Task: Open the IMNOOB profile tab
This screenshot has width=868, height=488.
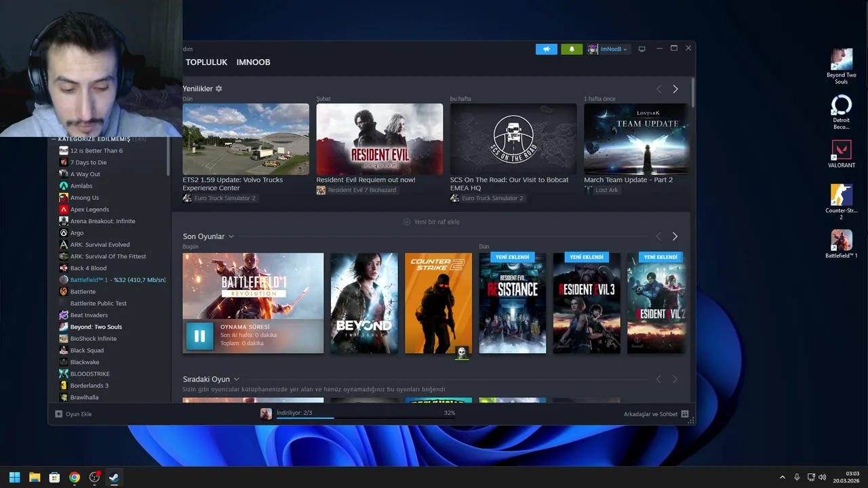Action: (253, 62)
